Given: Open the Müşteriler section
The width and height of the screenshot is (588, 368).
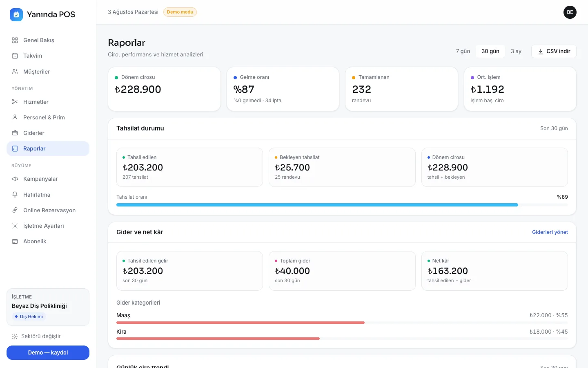Looking at the screenshot, I should coord(48,72).
